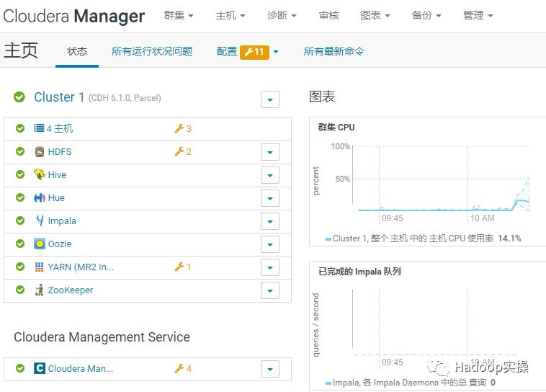Switch to 所有运行状况问题 tab
The image size is (546, 392).
coord(152,52)
